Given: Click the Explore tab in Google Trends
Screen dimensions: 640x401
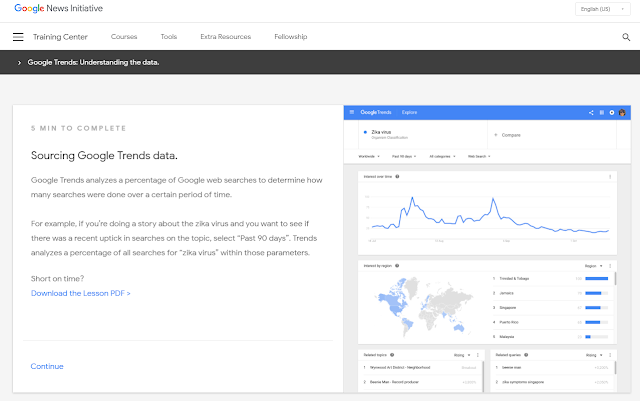Looking at the screenshot, I should [x=409, y=112].
